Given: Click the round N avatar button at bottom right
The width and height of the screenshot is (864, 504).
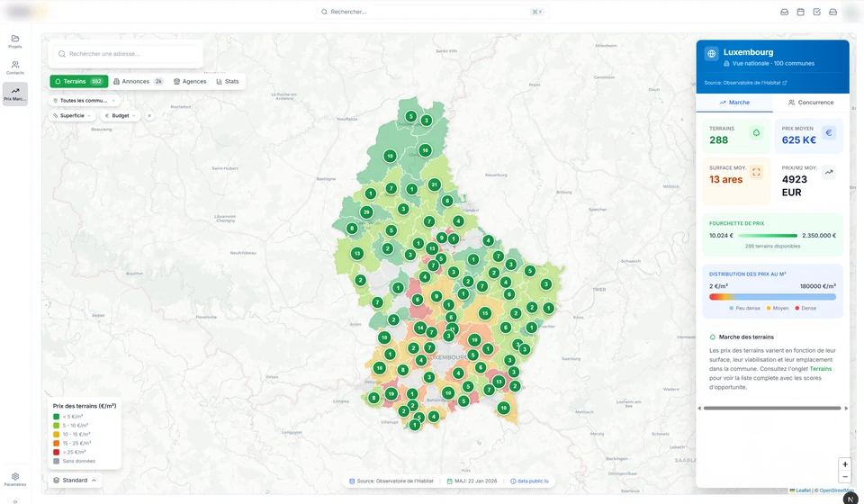Looking at the screenshot, I should pos(850,499).
